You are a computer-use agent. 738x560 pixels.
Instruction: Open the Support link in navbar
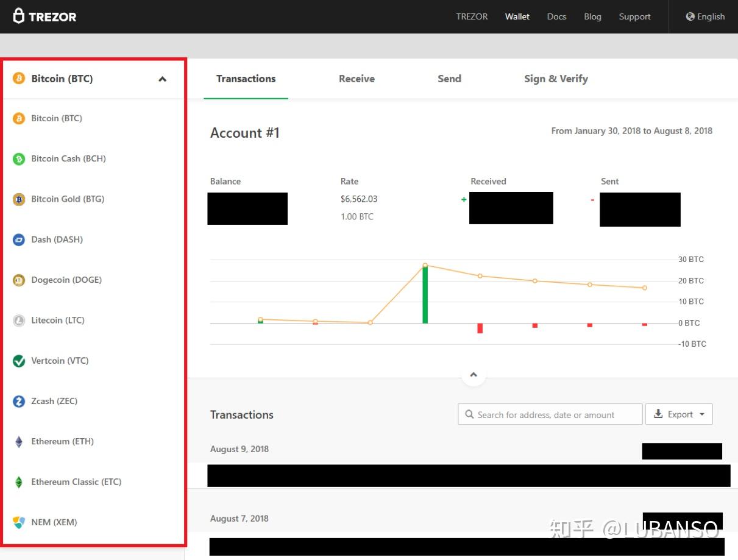click(634, 16)
